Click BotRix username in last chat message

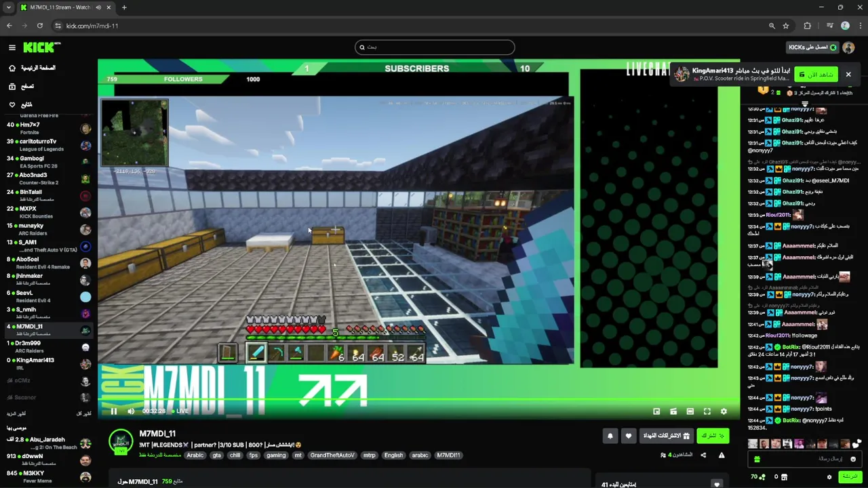pos(790,420)
